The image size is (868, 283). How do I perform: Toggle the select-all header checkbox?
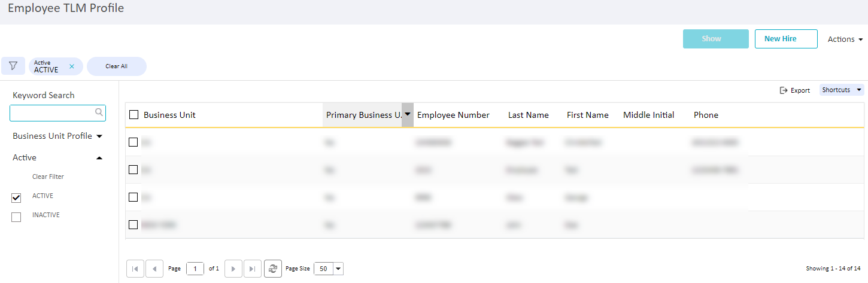click(133, 115)
